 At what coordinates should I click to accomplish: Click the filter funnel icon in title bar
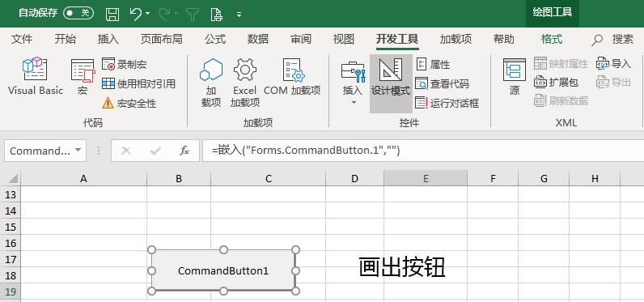193,15
